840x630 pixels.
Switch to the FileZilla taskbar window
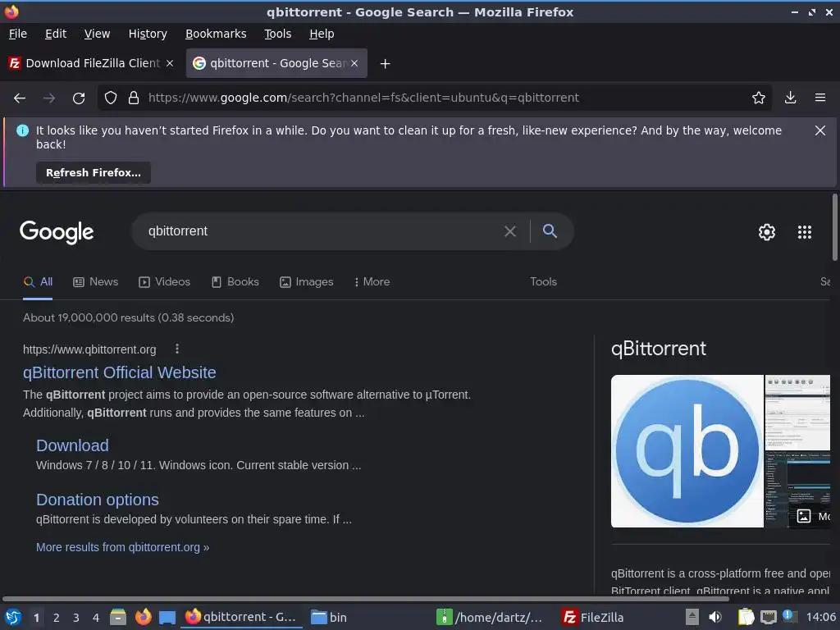coord(594,617)
